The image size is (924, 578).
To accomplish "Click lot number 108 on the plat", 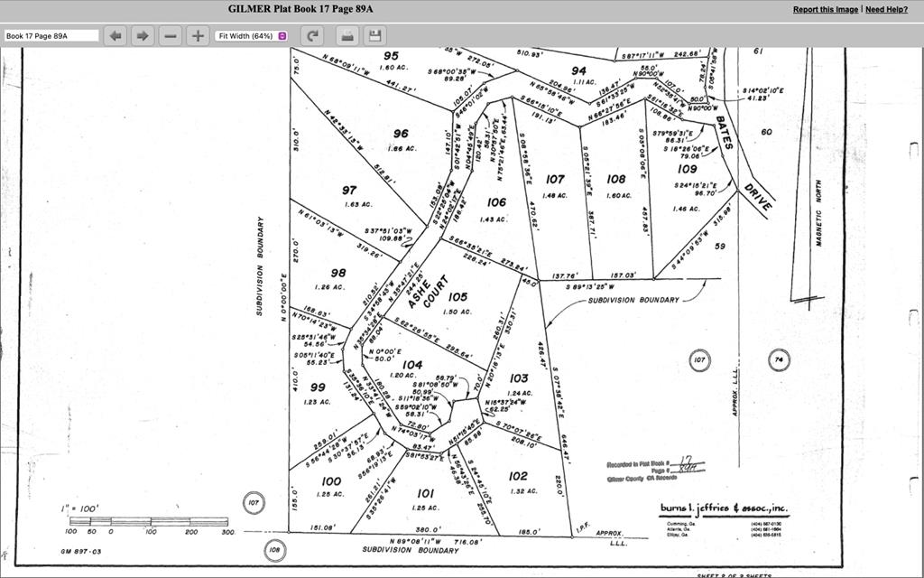I will (x=615, y=179).
